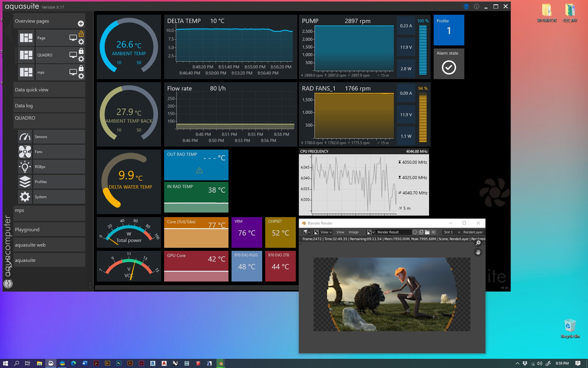Viewport: 588px width, 368px height.
Task: Click the pan hand icon in Blender Render
Action: [478, 252]
